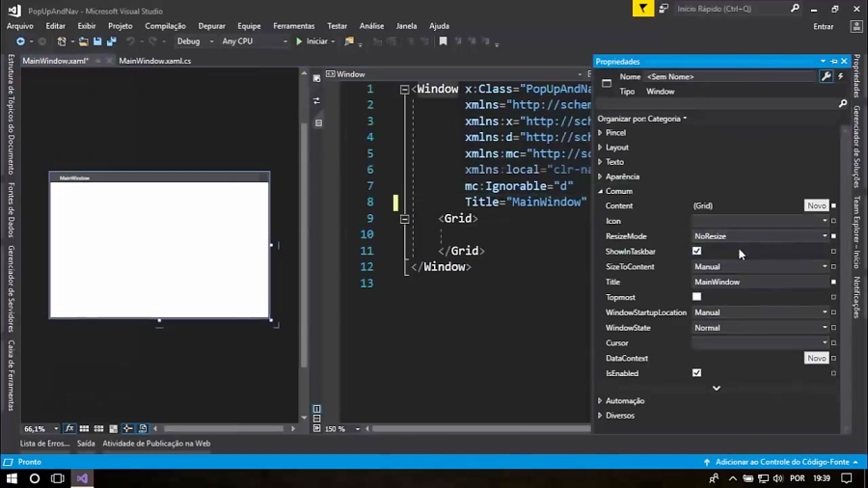
Task: Collapse the Grid element in XAML code
Action: pyautogui.click(x=405, y=219)
